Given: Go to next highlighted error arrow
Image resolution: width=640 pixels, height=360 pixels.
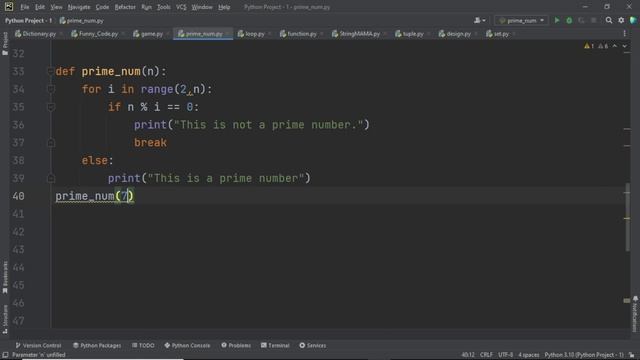Looking at the screenshot, I should point(624,46).
